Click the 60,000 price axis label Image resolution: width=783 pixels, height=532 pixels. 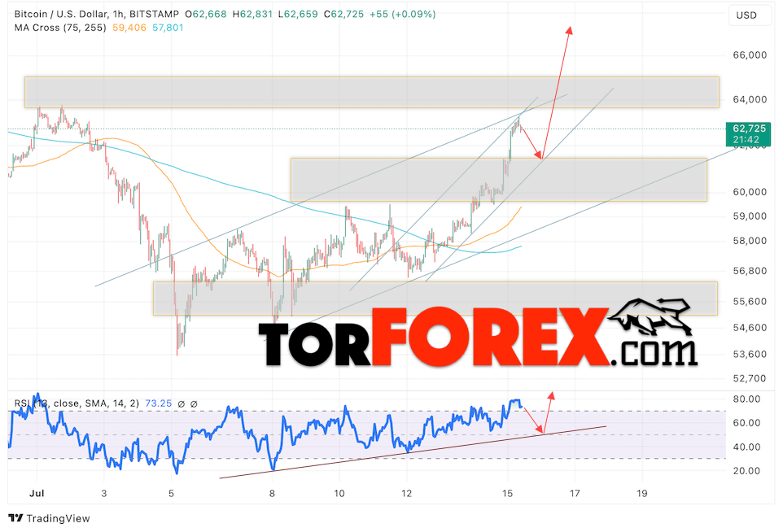(750, 192)
